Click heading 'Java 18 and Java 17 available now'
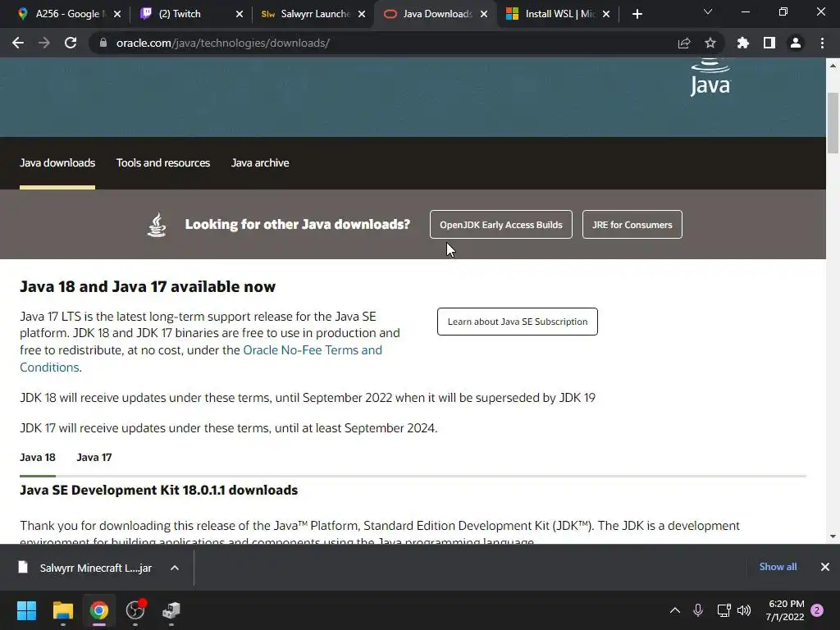Image resolution: width=840 pixels, height=630 pixels. [148, 286]
